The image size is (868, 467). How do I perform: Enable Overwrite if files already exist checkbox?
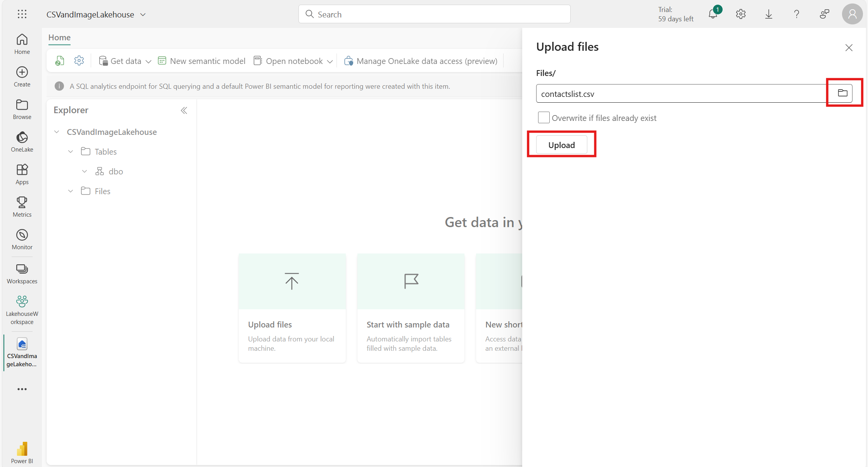(544, 117)
